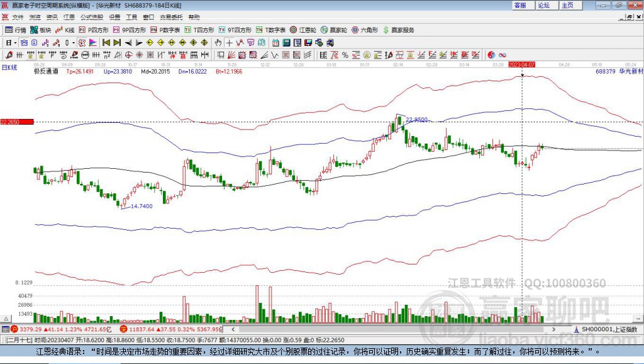The height and width of the screenshot is (364, 644).
Task: Collapse volume panel with triangle button
Action: tap(6, 319)
